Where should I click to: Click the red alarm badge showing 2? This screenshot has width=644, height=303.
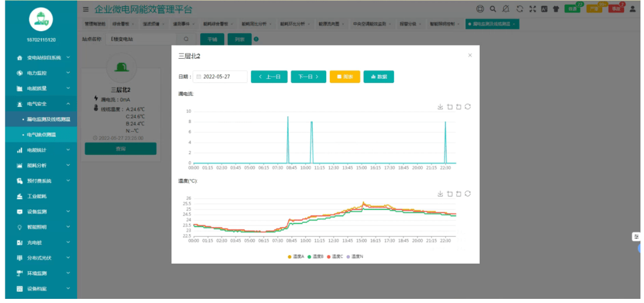pyautogui.click(x=616, y=9)
